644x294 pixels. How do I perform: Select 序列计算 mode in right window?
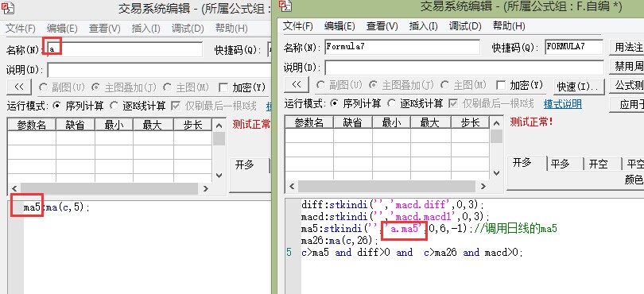355,103
